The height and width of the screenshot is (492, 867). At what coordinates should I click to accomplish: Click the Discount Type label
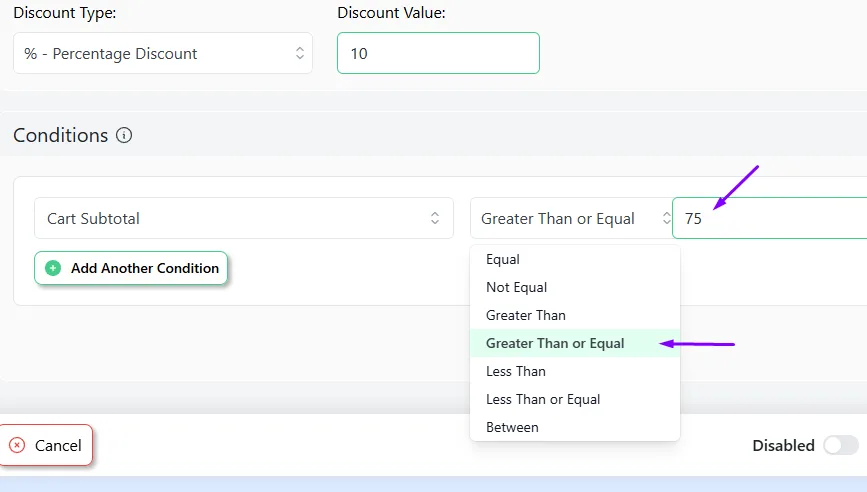65,13
